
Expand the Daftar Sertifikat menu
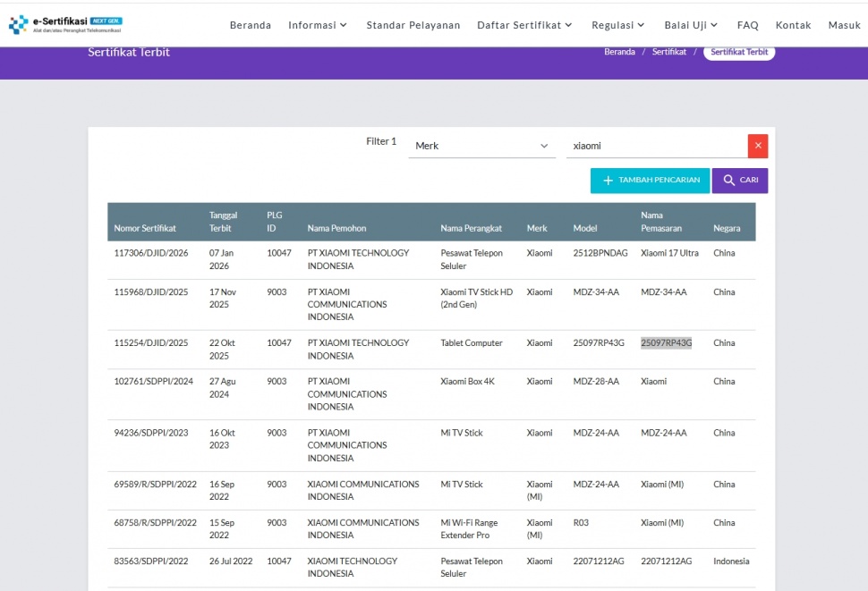pos(524,25)
